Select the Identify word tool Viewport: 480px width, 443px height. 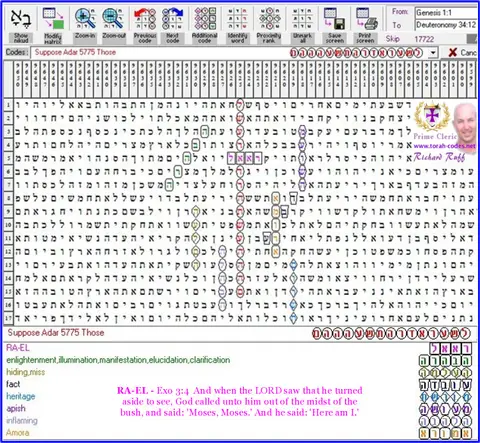click(237, 25)
